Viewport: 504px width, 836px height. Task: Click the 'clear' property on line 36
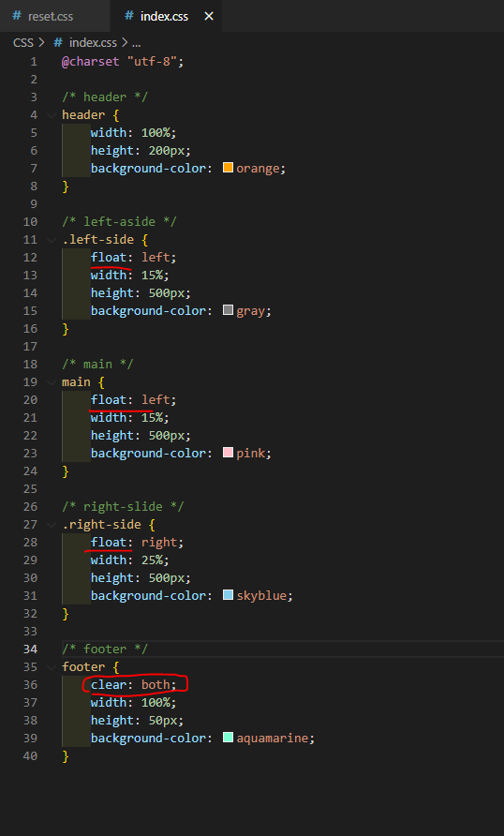coord(109,684)
